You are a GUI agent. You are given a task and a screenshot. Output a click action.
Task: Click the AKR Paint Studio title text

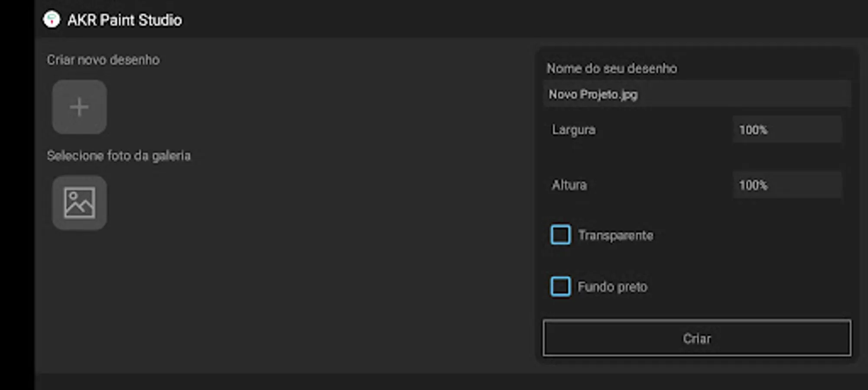125,20
